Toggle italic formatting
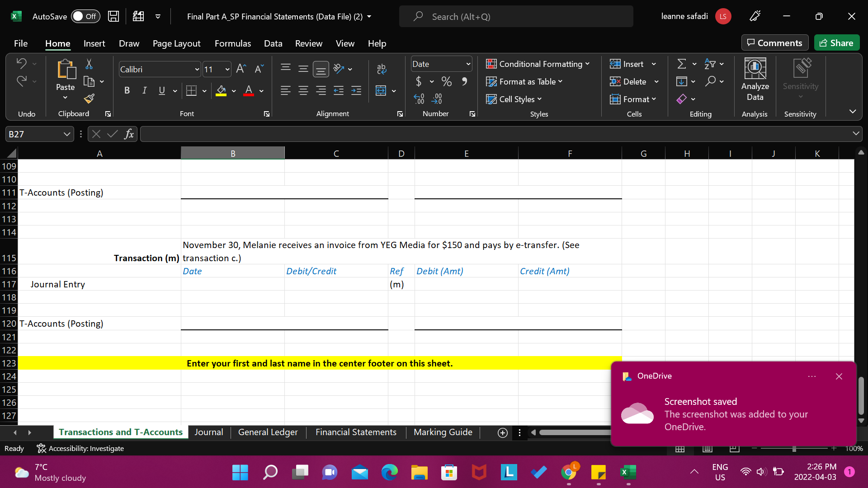The width and height of the screenshot is (868, 488). (144, 90)
